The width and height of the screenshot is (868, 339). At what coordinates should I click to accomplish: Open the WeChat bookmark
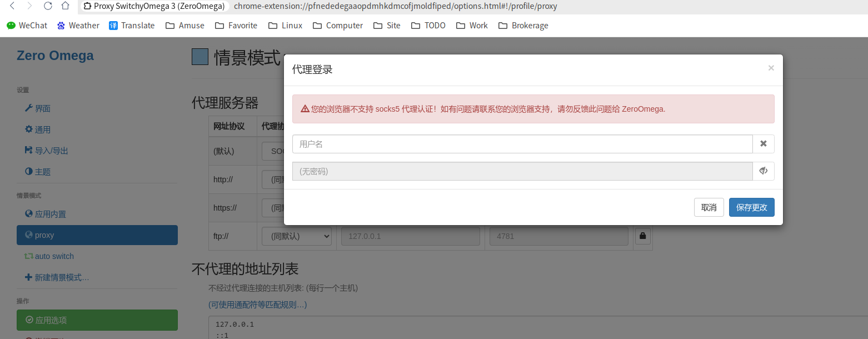(27, 26)
